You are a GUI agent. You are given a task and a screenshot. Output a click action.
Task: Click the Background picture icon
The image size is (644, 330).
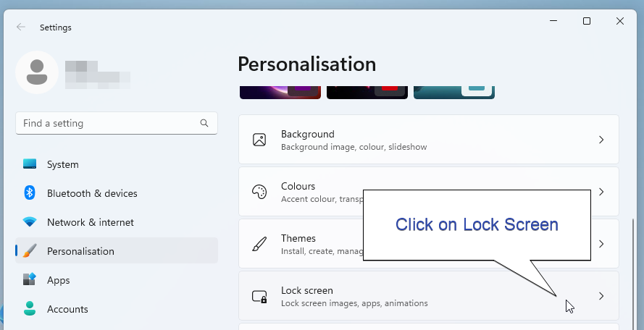pos(259,140)
